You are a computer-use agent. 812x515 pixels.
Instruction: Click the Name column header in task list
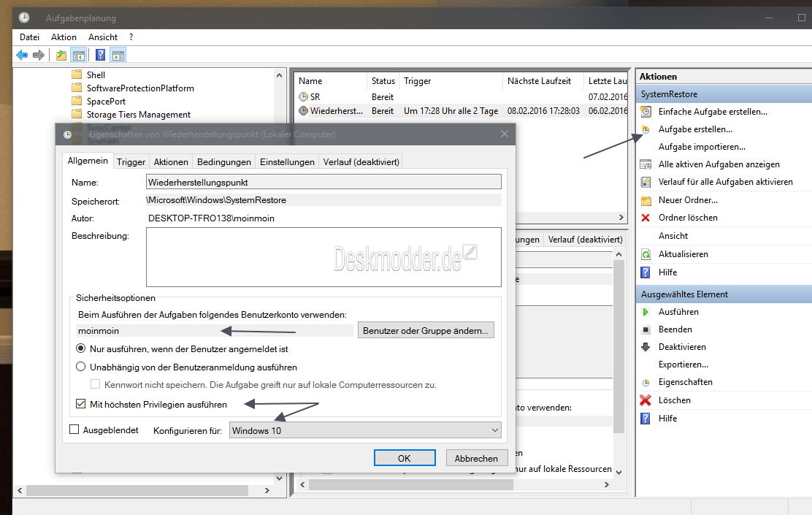(310, 81)
